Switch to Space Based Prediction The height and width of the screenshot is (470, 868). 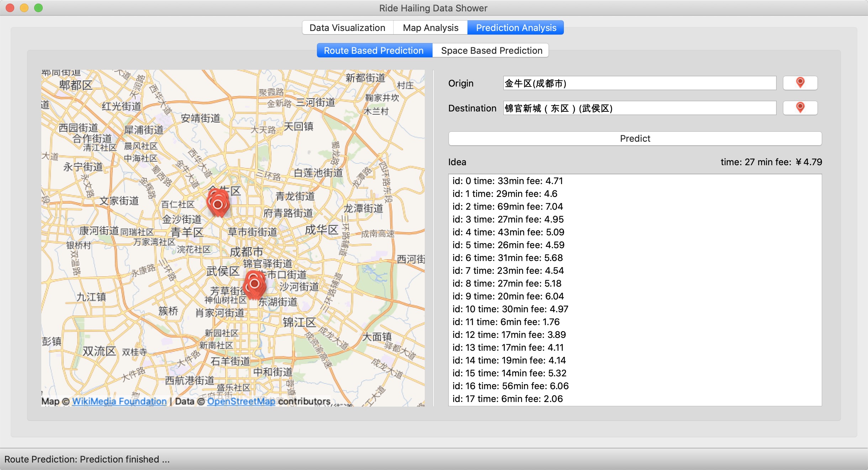(491, 51)
